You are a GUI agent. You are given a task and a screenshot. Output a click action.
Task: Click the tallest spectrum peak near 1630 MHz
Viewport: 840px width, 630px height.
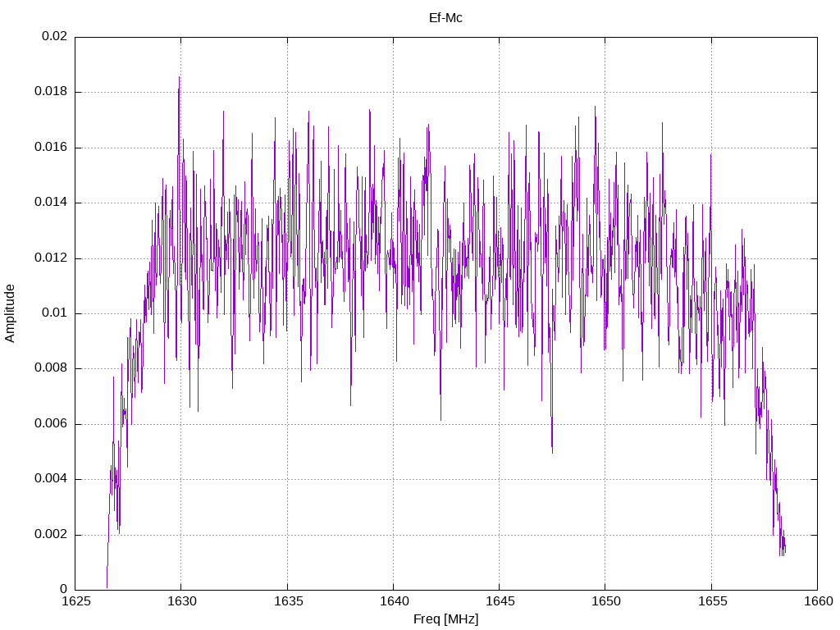pyautogui.click(x=179, y=78)
